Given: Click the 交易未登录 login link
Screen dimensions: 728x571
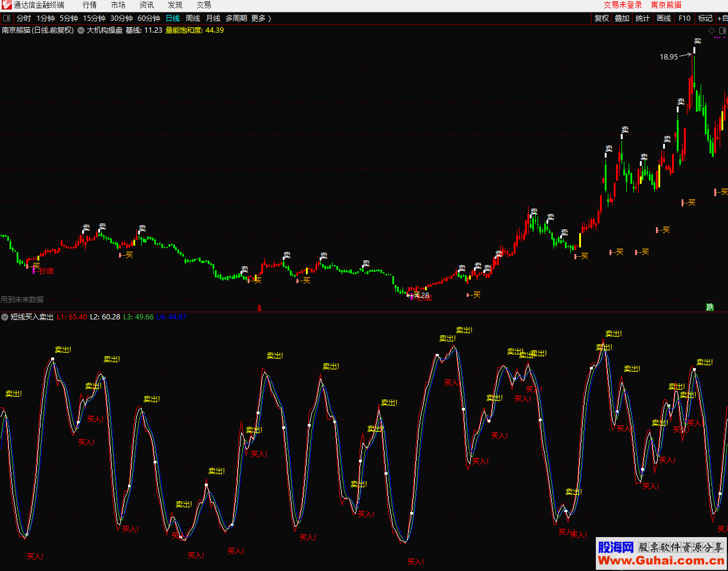Looking at the screenshot, I should 623,5.
